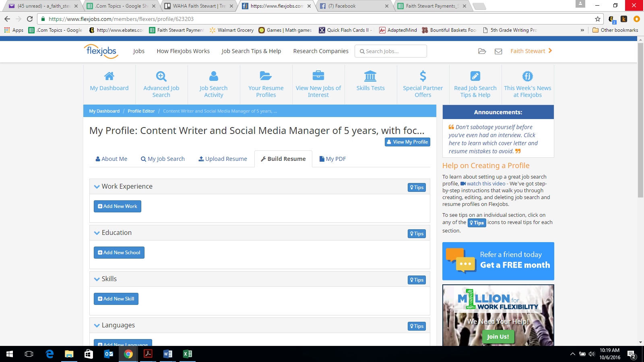Click the Add New Skill button

tap(116, 299)
